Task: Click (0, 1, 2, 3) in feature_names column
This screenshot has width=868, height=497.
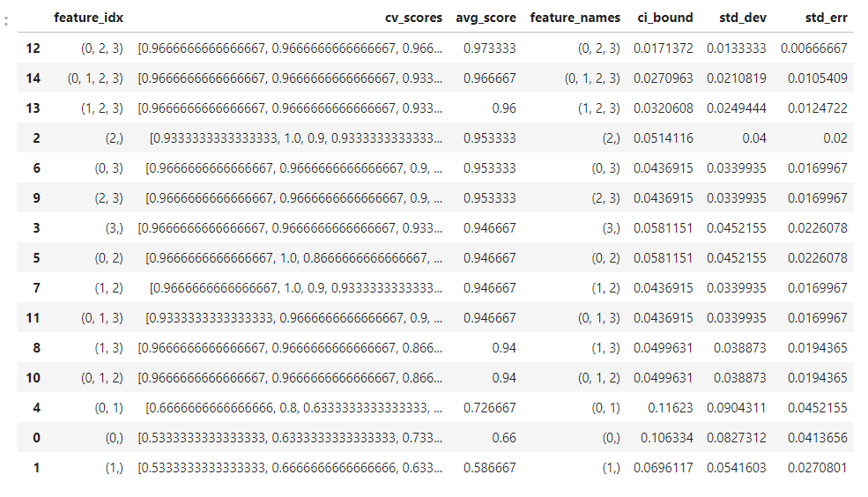Action: (x=591, y=78)
